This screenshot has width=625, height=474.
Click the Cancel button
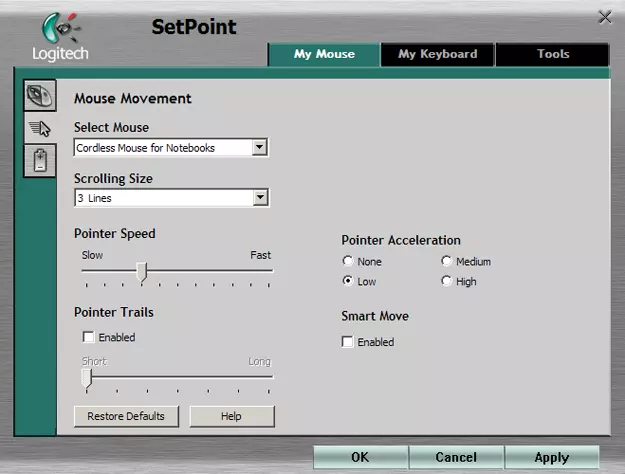(x=456, y=457)
